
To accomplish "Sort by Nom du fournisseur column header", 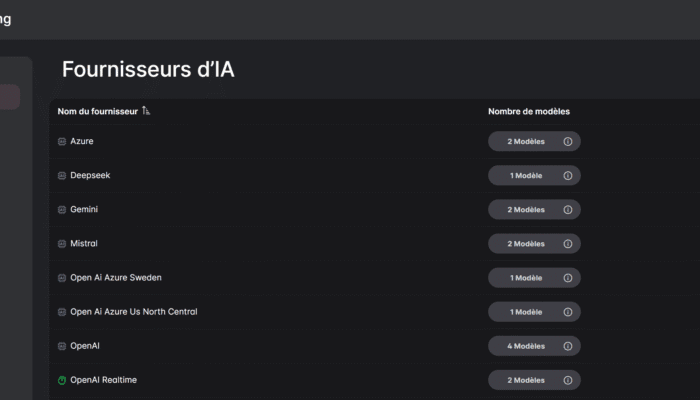I will click(x=97, y=111).
